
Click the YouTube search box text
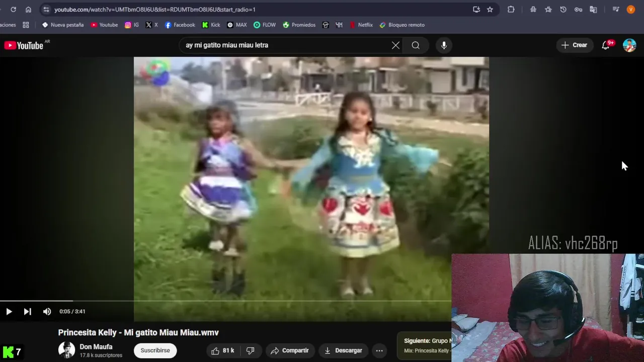227,45
